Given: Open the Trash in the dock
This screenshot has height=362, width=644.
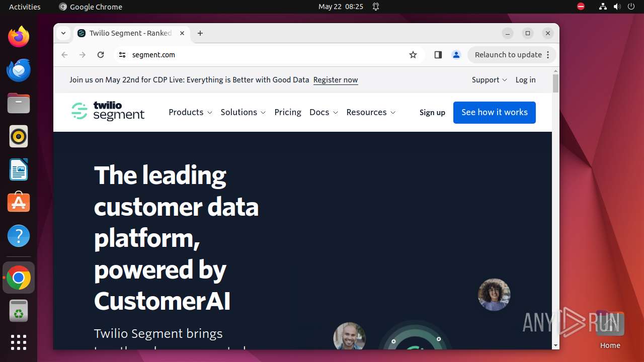Looking at the screenshot, I should click(19, 311).
